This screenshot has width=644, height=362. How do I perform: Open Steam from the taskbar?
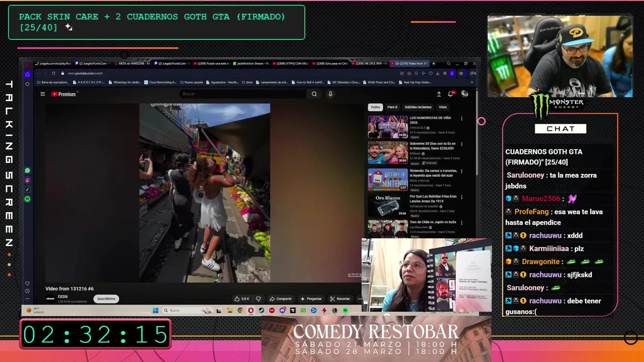point(261,310)
